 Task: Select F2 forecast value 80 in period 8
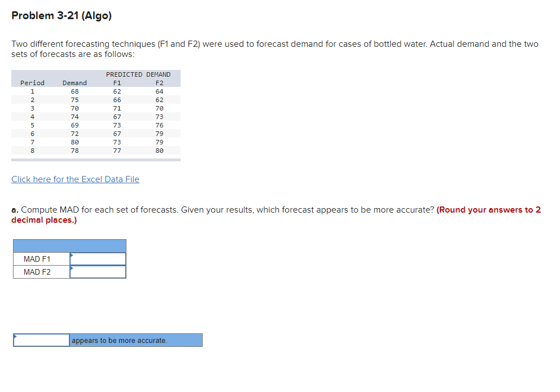pos(160,150)
